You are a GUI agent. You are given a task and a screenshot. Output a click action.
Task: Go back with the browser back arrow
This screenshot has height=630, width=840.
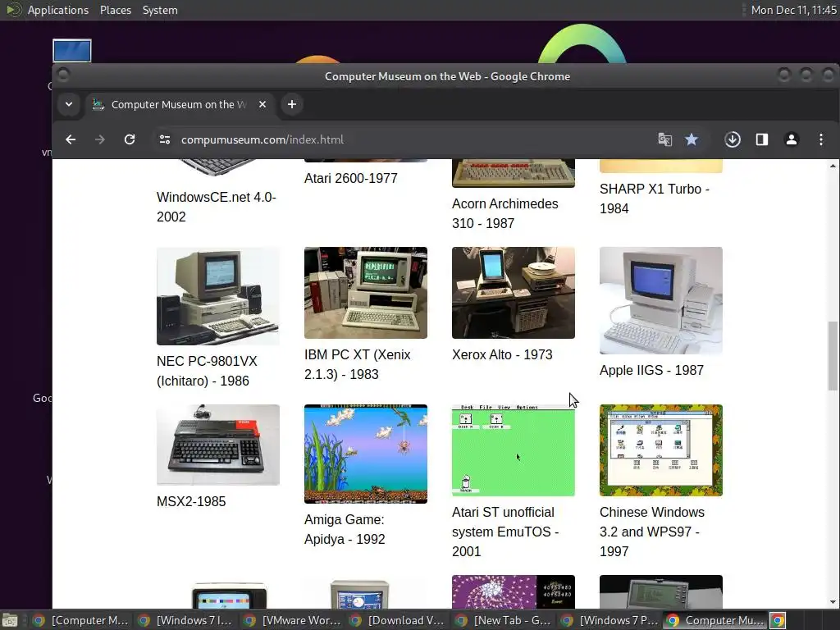click(x=71, y=139)
